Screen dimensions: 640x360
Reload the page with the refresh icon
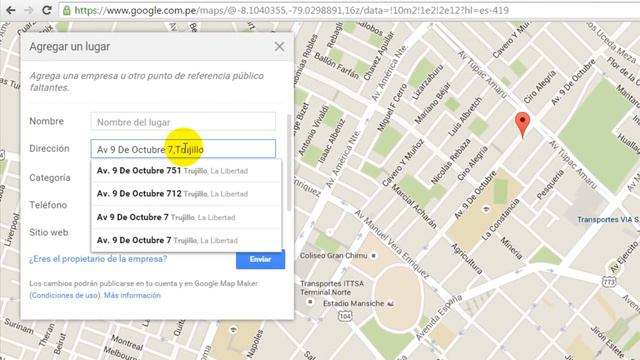pyautogui.click(x=47, y=10)
